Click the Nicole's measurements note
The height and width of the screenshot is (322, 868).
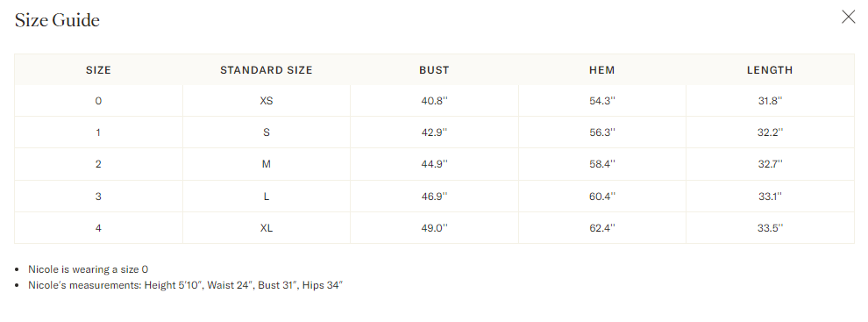186,285
